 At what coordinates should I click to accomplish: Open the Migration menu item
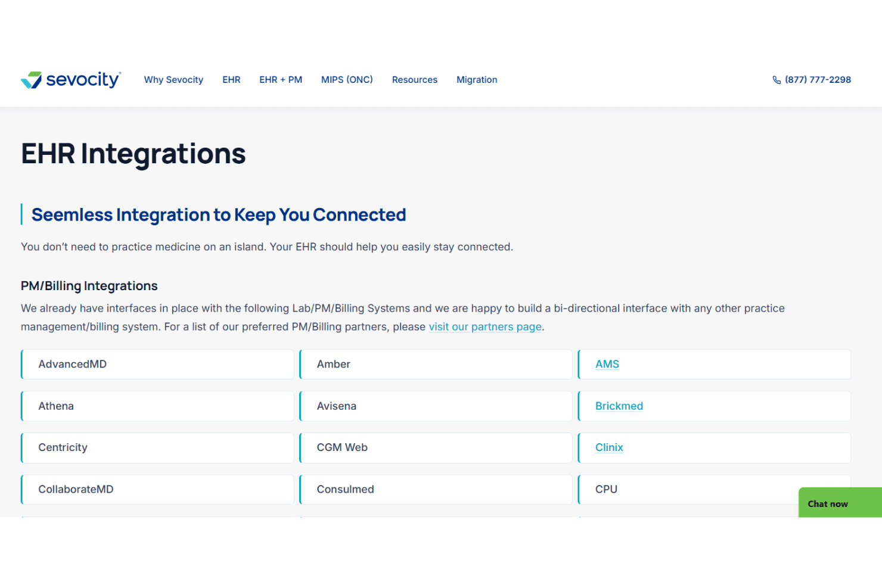[477, 80]
